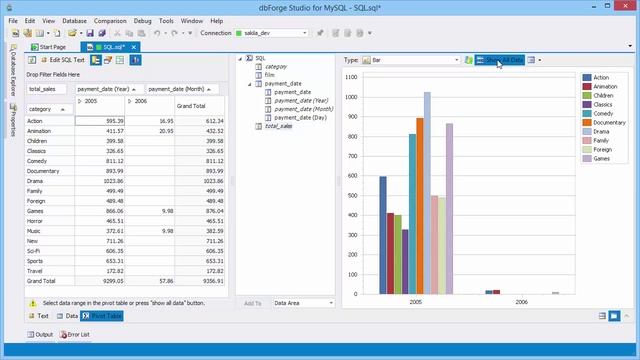Viewport: 640px width, 360px height.
Task: Expand the 2005 year column
Action: coord(80,101)
